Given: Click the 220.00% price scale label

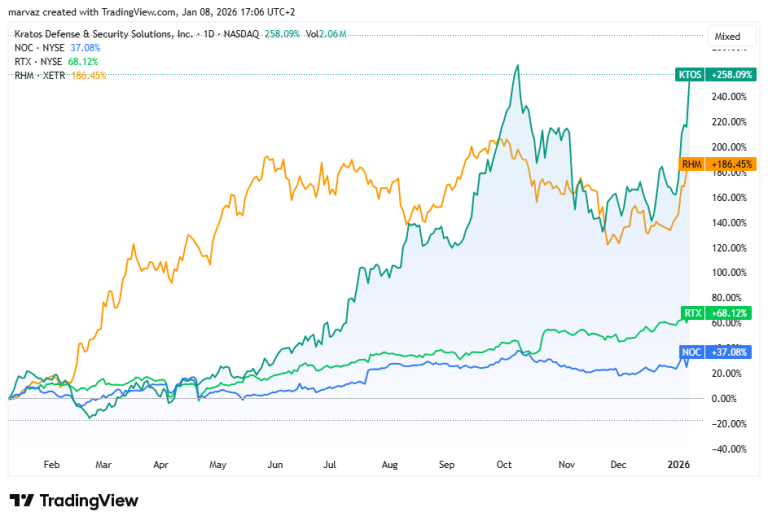Looking at the screenshot, I should tap(729, 122).
